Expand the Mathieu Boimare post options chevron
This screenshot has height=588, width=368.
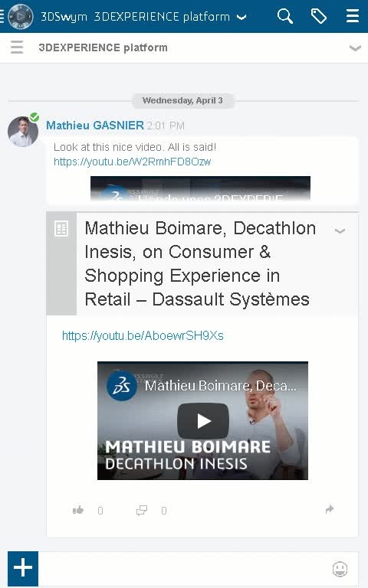[x=340, y=230]
